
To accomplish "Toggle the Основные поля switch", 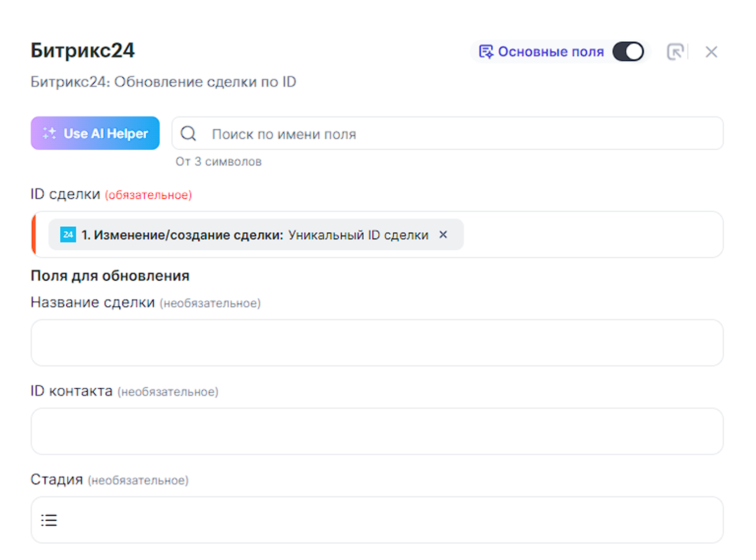I will 628,52.
